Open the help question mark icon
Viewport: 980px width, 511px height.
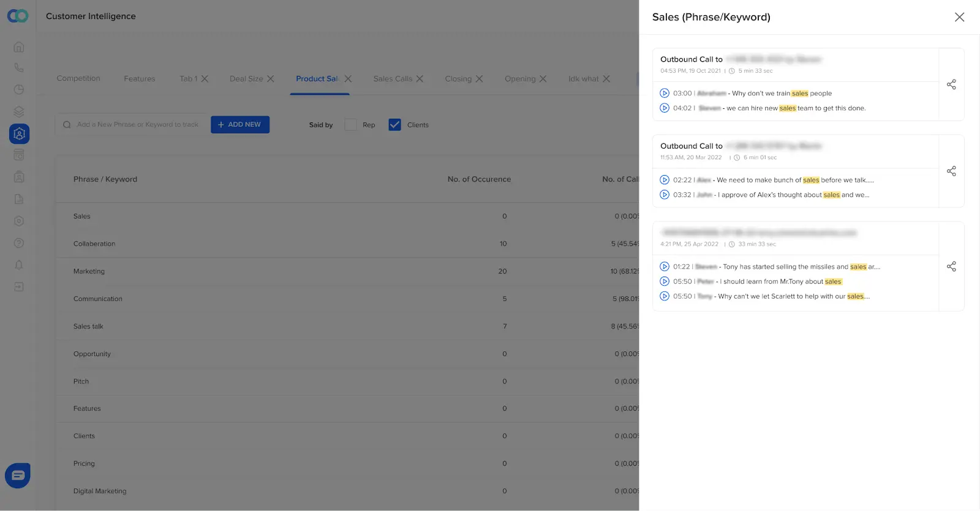click(x=19, y=243)
